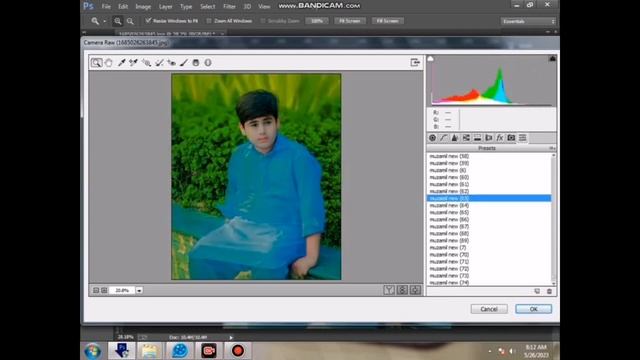This screenshot has height=360, width=640.
Task: Select highlighted preset muzamil new (63)
Action: [x=489, y=198]
